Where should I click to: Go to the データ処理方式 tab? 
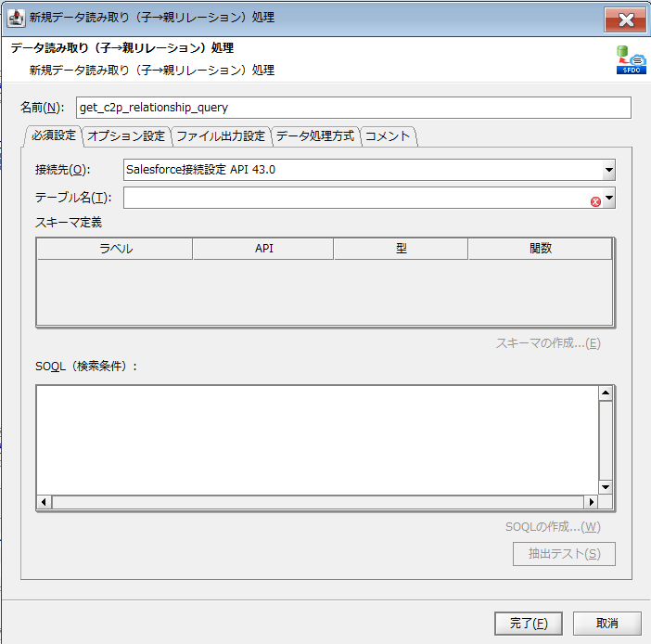[315, 136]
